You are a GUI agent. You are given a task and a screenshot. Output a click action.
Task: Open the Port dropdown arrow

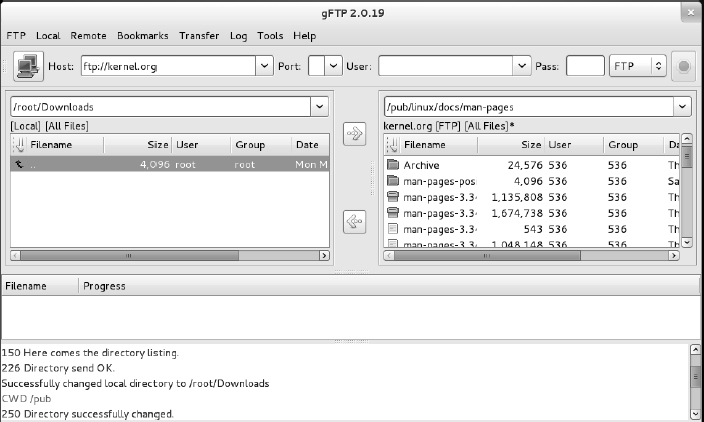[333, 66]
